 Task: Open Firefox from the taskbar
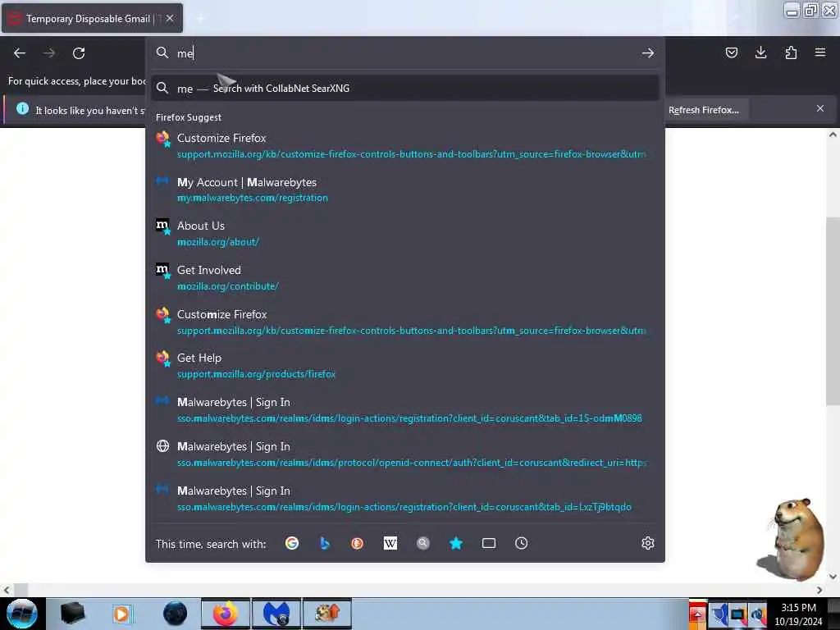[226, 614]
